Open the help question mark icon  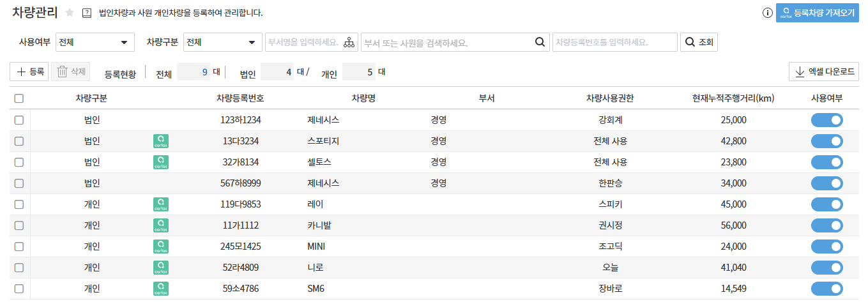88,13
